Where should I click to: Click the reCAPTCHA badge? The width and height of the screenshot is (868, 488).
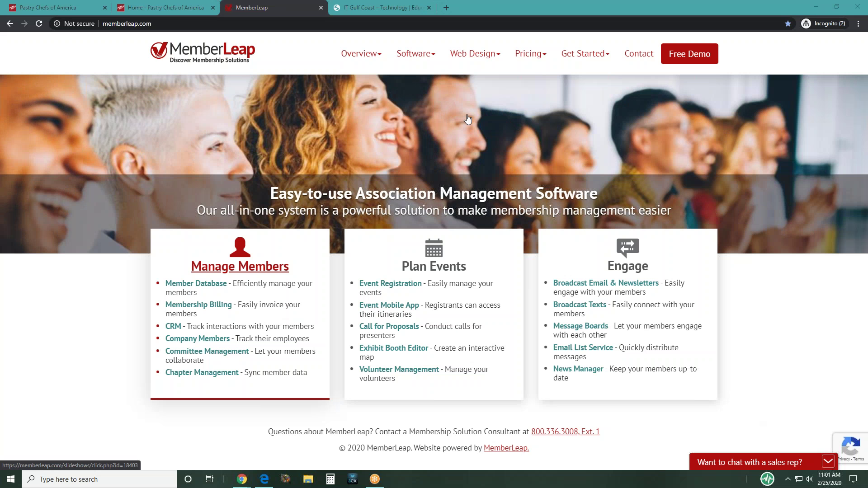click(x=850, y=448)
